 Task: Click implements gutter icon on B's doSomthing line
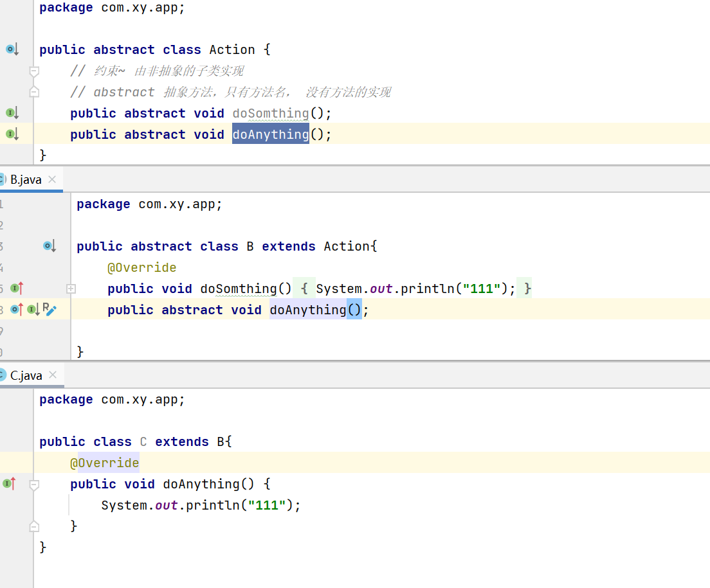pos(17,288)
